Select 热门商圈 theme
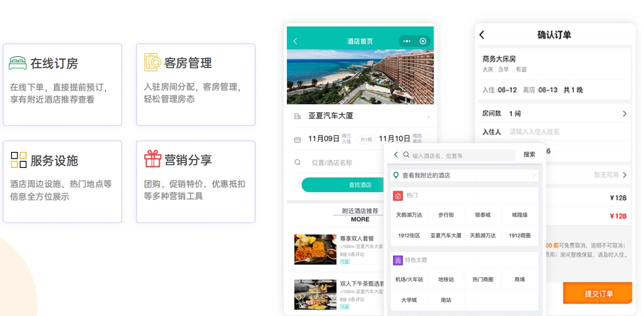 point(483,280)
